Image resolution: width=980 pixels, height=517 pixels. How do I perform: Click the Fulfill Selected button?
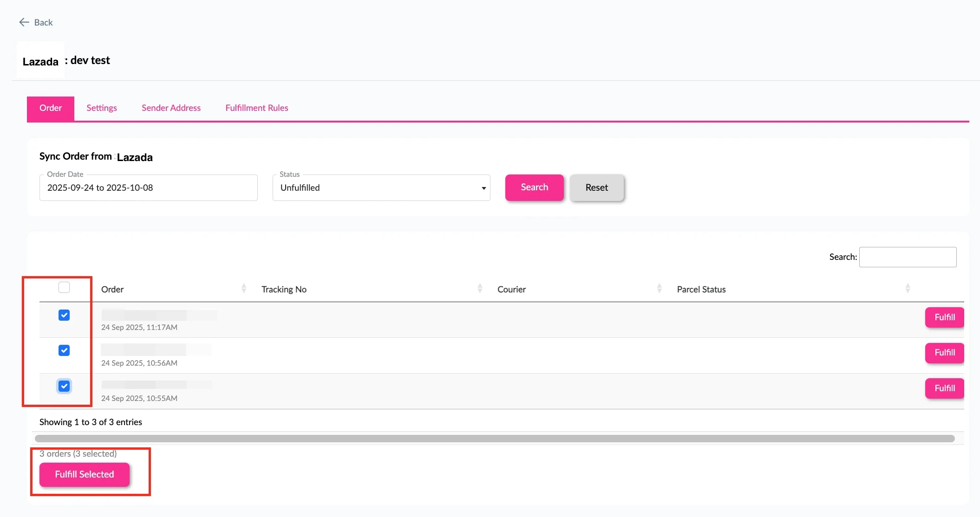[x=85, y=474]
